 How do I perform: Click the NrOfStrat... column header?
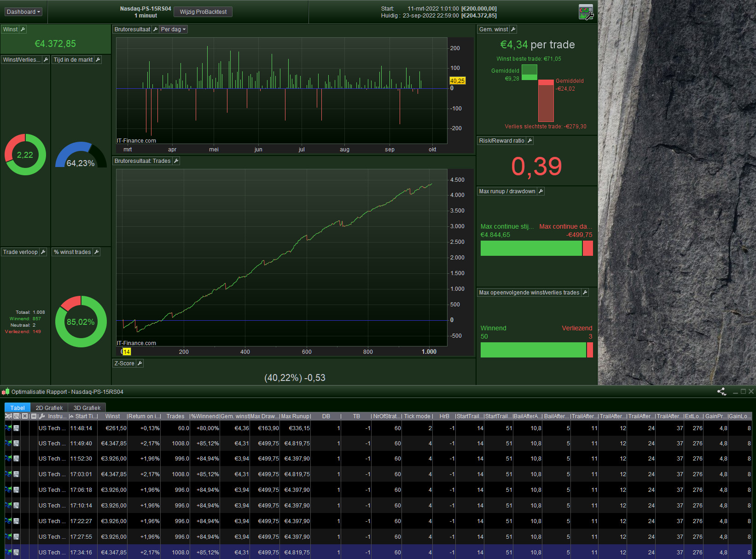point(387,416)
